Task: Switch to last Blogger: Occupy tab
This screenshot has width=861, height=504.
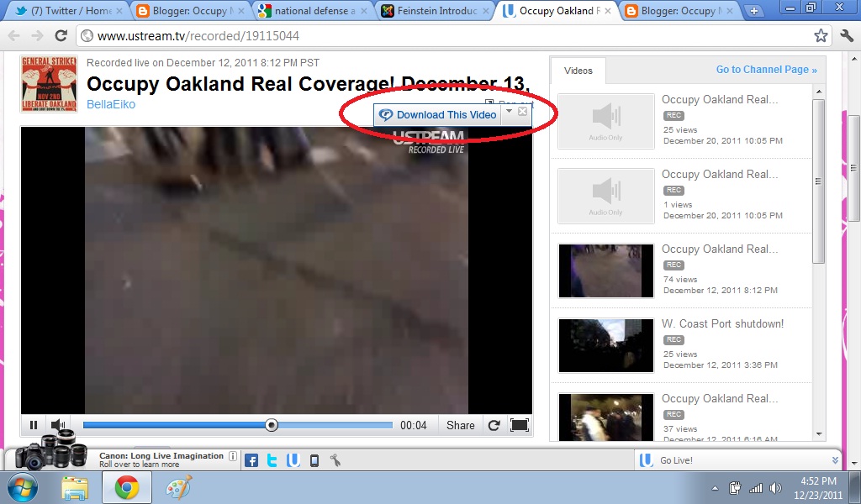Action: tap(679, 10)
